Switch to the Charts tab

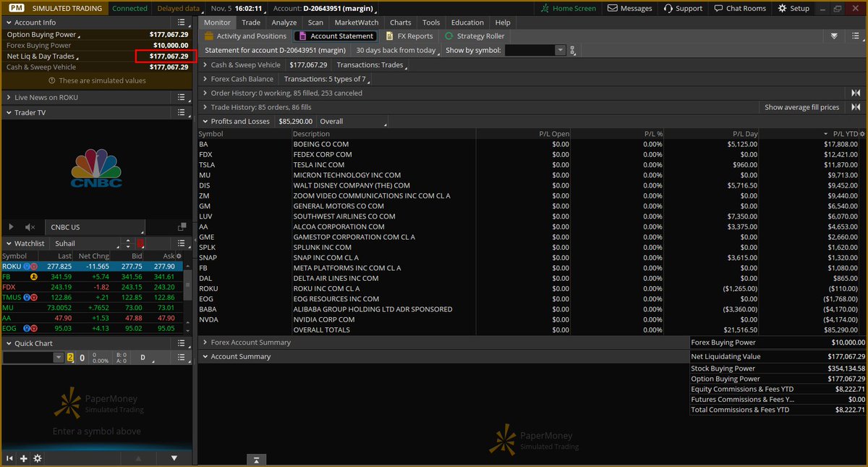click(x=400, y=22)
